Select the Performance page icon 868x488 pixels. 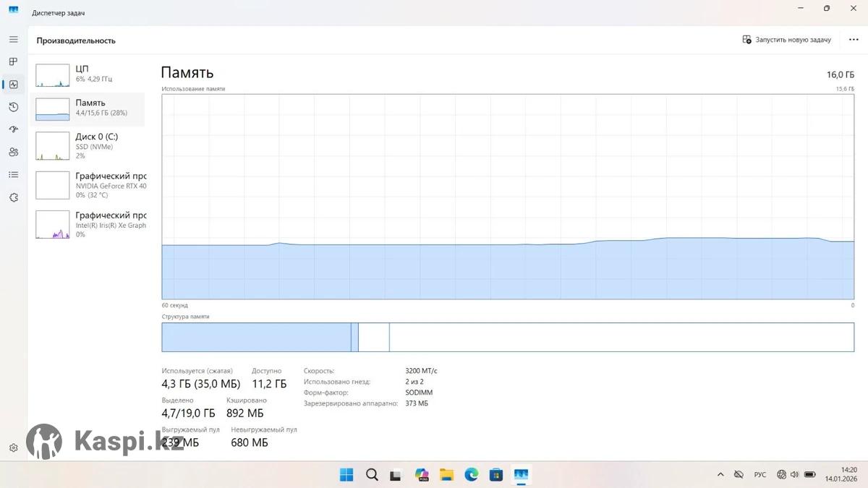point(13,85)
